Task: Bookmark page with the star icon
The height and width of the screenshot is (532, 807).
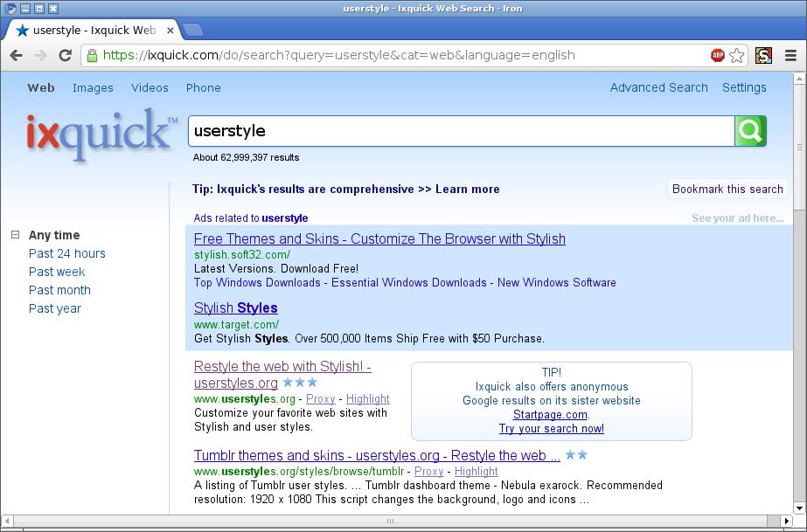Action: click(736, 56)
